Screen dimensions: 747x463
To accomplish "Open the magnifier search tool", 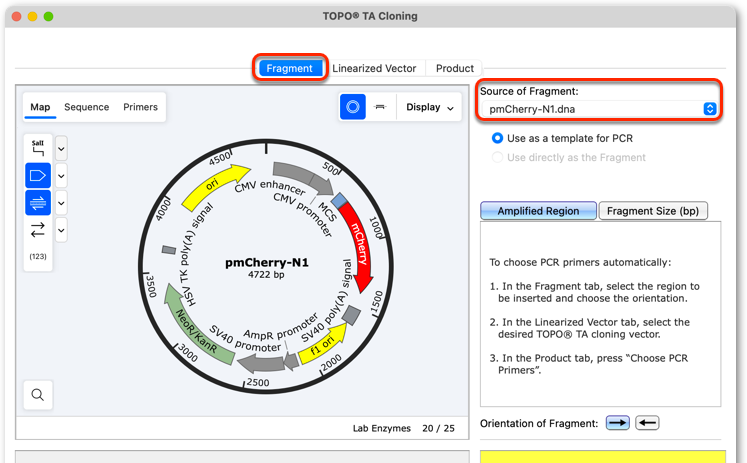I will [38, 395].
